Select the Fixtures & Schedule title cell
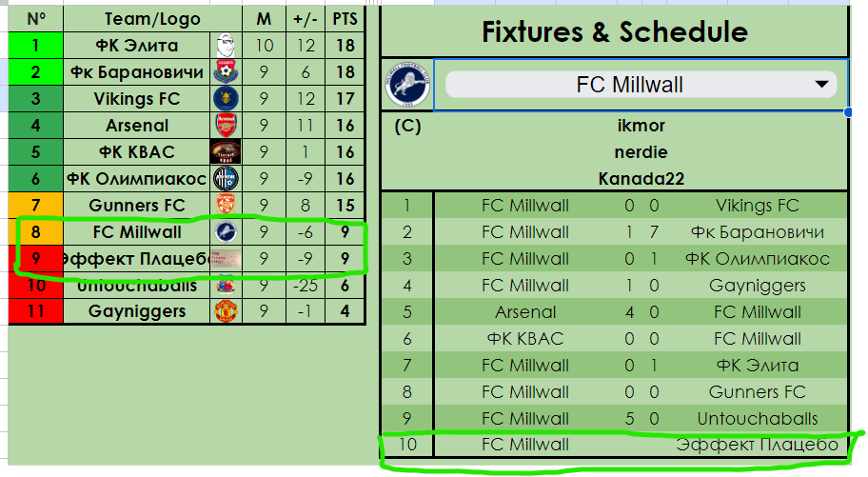The image size is (868, 477). tap(614, 31)
